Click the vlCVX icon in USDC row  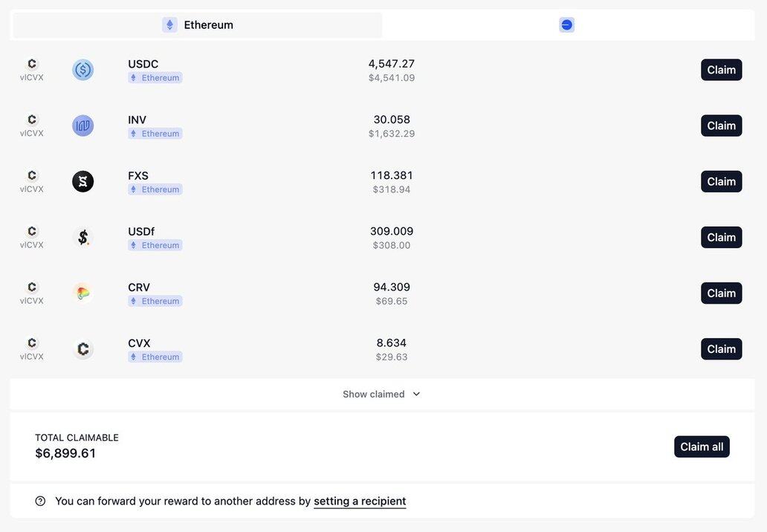click(x=32, y=64)
